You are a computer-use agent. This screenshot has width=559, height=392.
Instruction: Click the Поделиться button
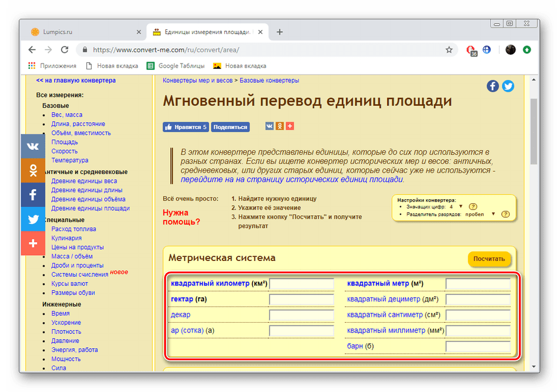click(230, 127)
